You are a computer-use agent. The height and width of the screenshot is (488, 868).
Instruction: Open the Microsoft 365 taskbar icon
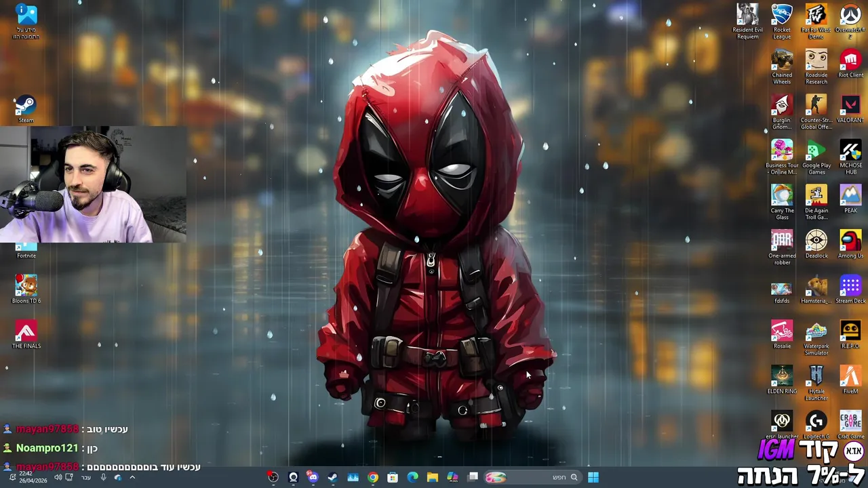[x=452, y=477]
